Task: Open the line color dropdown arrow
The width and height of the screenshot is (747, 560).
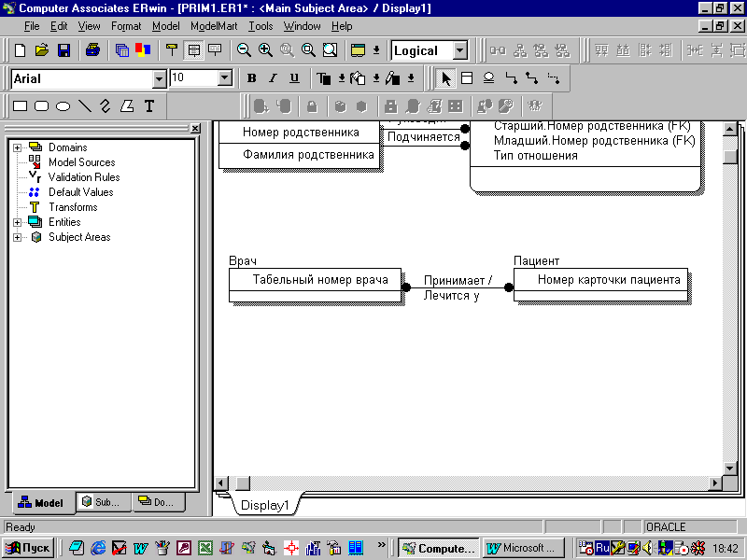Action: click(x=411, y=78)
